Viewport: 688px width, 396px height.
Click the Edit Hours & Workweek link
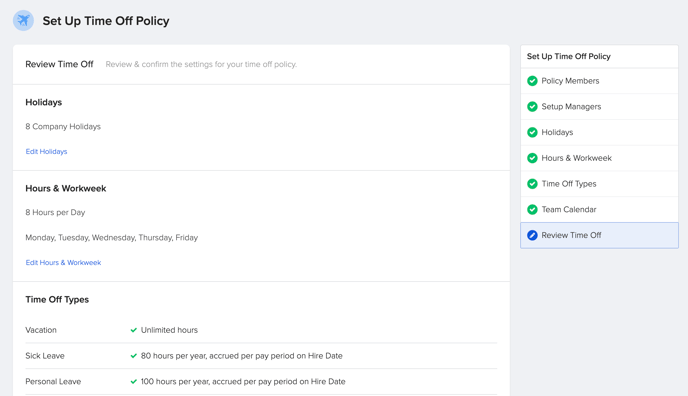[x=63, y=262]
